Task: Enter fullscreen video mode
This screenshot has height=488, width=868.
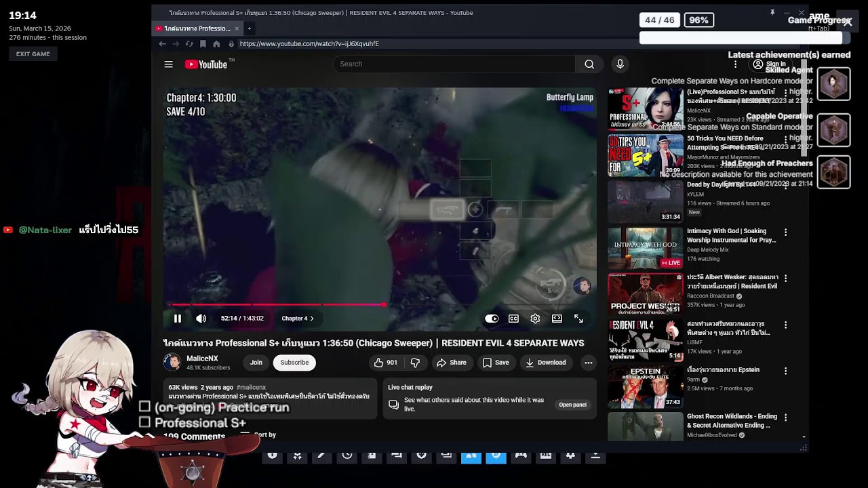Action: tap(578, 319)
